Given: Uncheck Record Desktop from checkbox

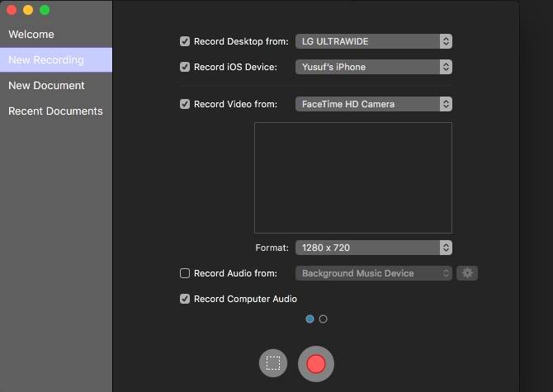Looking at the screenshot, I should pos(185,41).
